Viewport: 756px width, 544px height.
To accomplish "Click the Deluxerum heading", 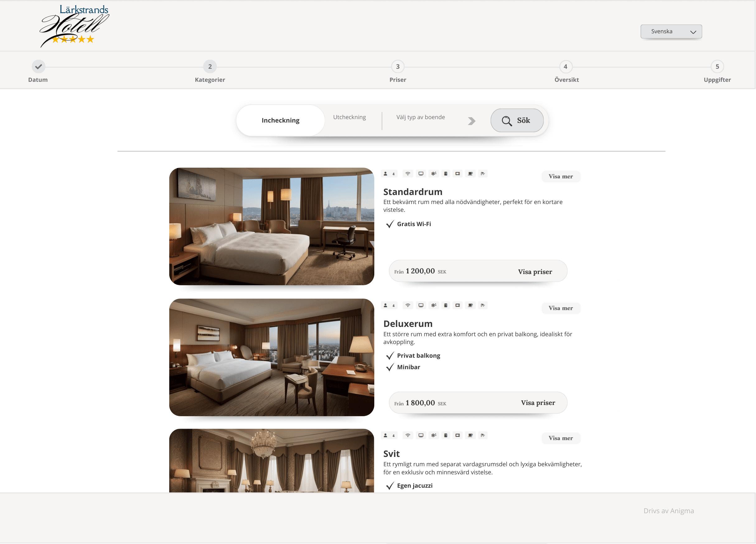I will click(x=408, y=324).
